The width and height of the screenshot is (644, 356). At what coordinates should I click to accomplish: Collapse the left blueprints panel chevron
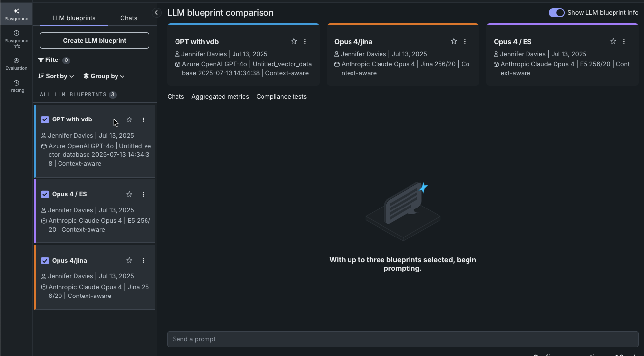(156, 13)
